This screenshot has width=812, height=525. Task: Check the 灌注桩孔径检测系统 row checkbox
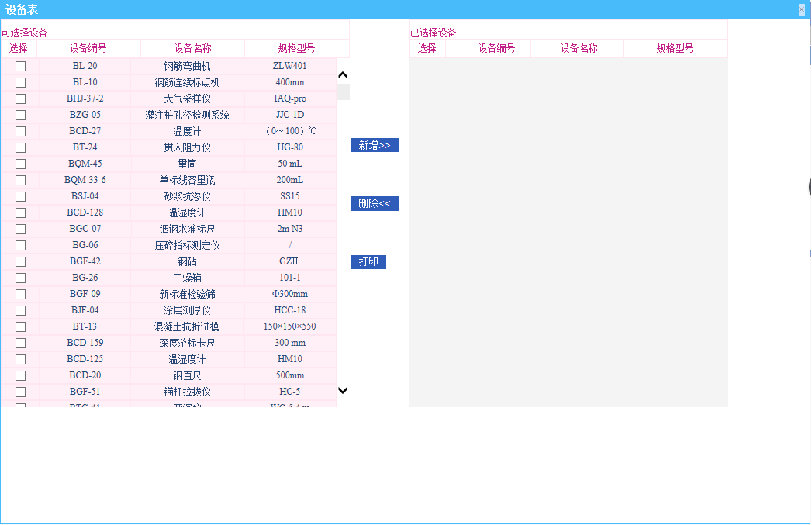[x=19, y=114]
